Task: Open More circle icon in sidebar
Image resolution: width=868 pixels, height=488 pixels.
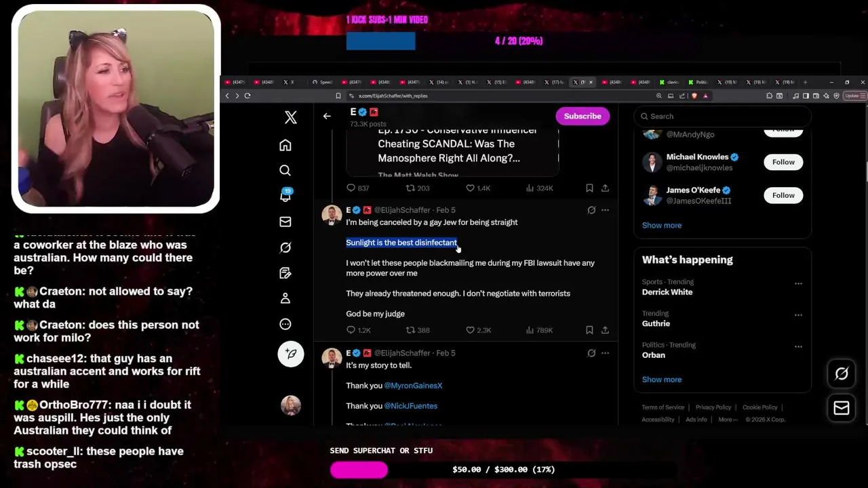Action: tap(285, 324)
